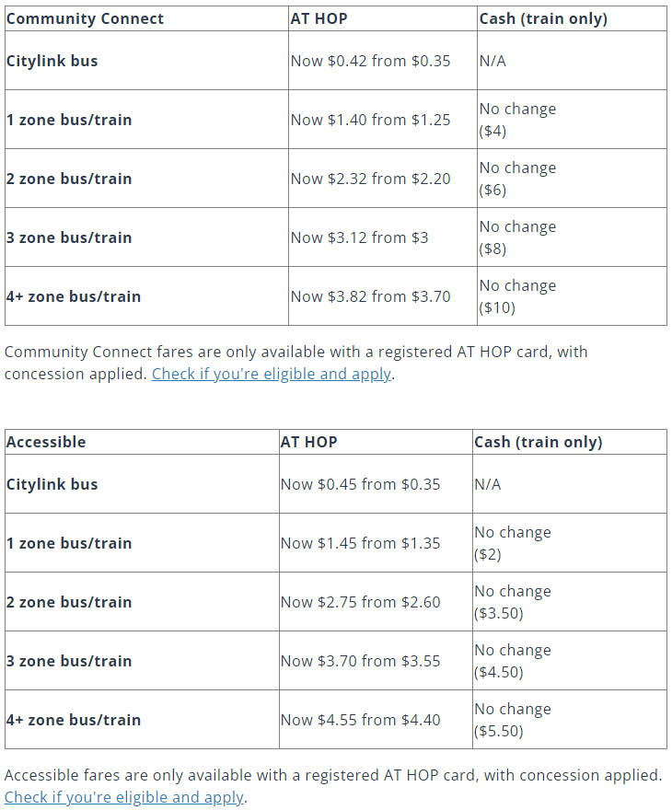
Task: Click "Now $1.45 from $1.35" fare cell
Action: [x=360, y=543]
